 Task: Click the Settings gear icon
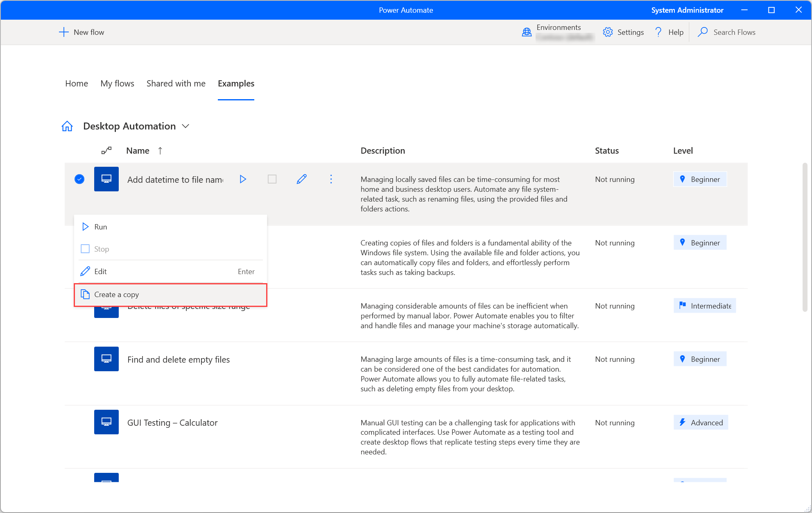[607, 32]
